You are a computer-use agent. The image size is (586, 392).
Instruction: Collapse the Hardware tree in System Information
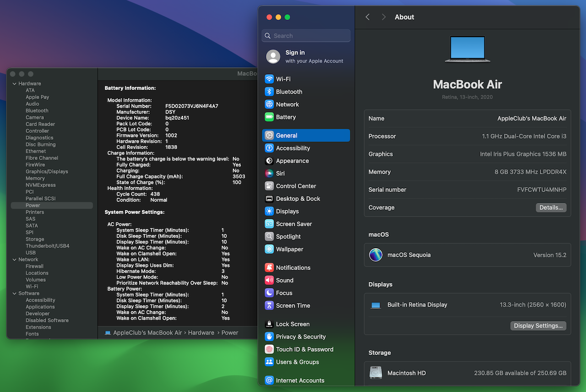coord(15,84)
